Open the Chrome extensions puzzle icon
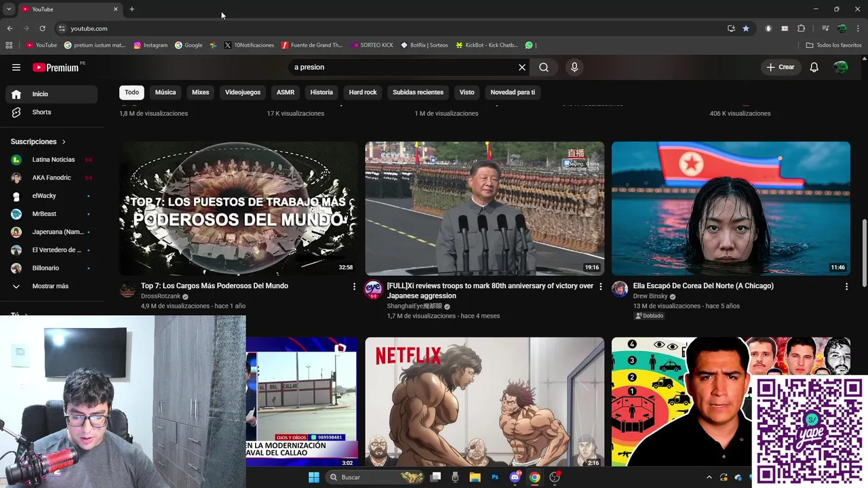This screenshot has width=868, height=488. tap(802, 28)
